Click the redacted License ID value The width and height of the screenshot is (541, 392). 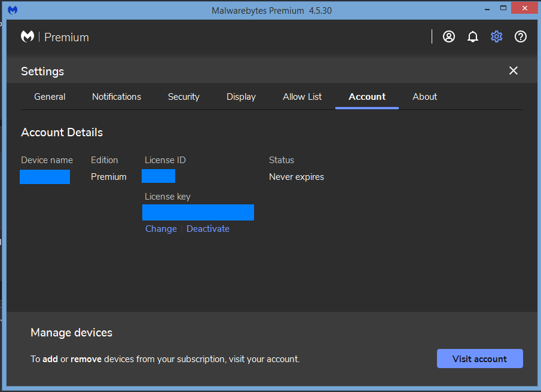click(x=158, y=176)
